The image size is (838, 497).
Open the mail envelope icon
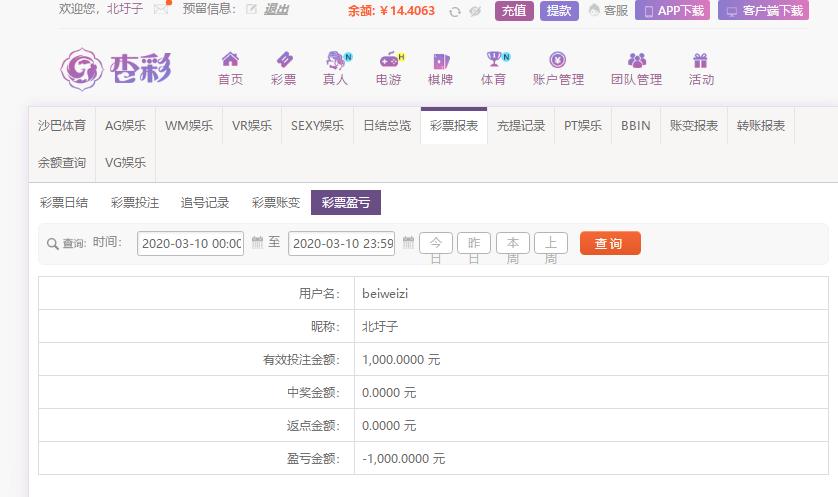point(160,9)
